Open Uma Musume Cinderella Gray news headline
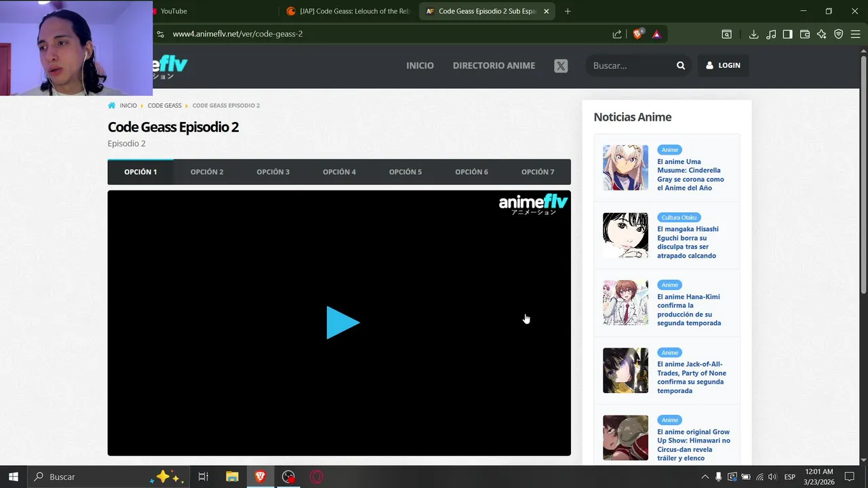This screenshot has width=868, height=488. pyautogui.click(x=690, y=175)
